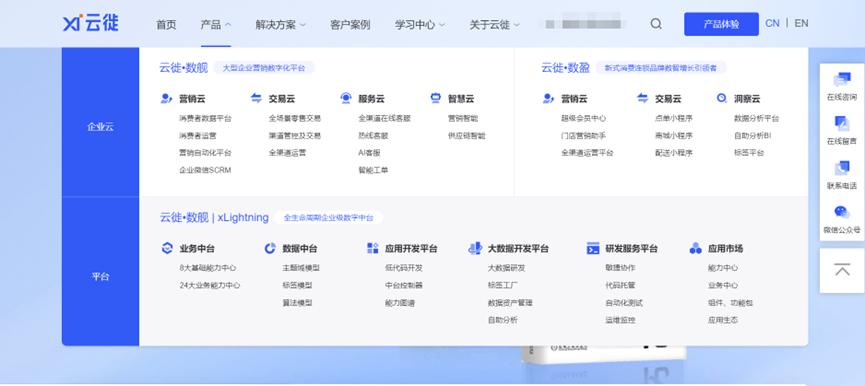Viewport: 865px width, 386px height.
Task: Open AI客服 link
Action: (369, 153)
